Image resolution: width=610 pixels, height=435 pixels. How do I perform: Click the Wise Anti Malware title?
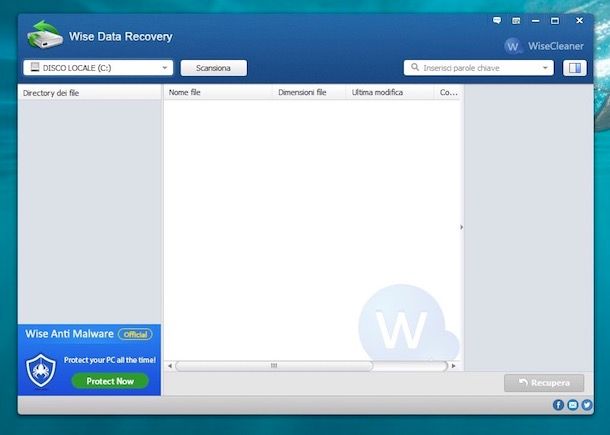(x=69, y=334)
